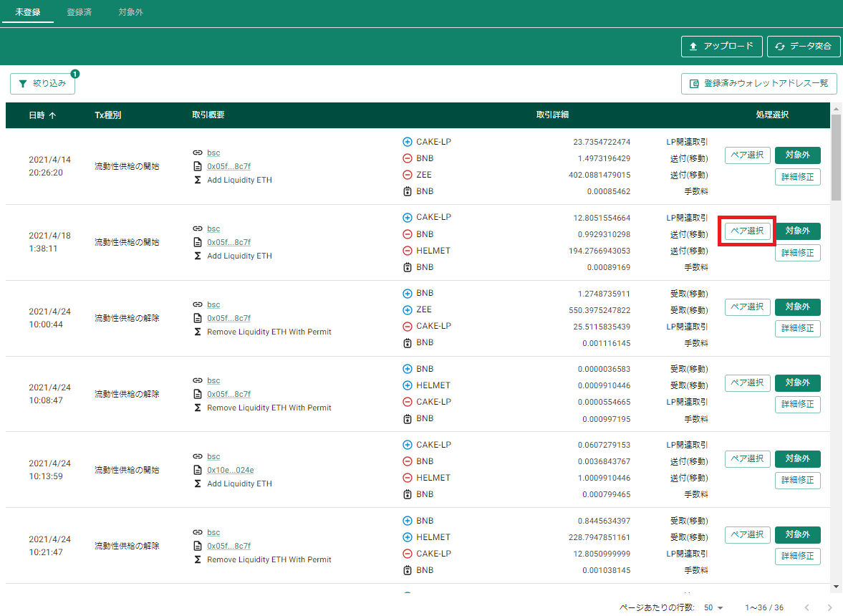Viewport: 843px width, 616px height.
Task: Switch to the 登録済 tab
Action: click(x=79, y=12)
